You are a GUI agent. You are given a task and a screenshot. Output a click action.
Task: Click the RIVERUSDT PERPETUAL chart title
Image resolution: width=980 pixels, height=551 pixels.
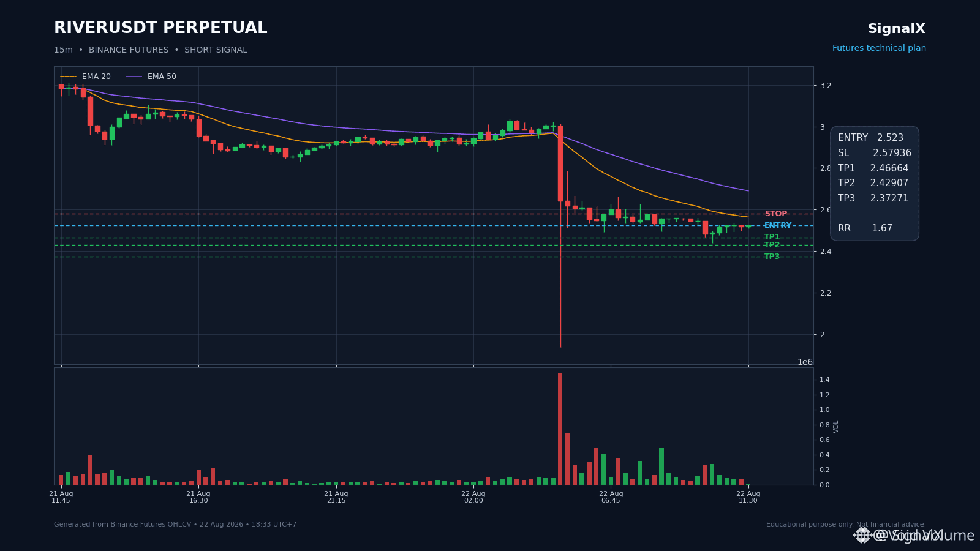tap(160, 28)
